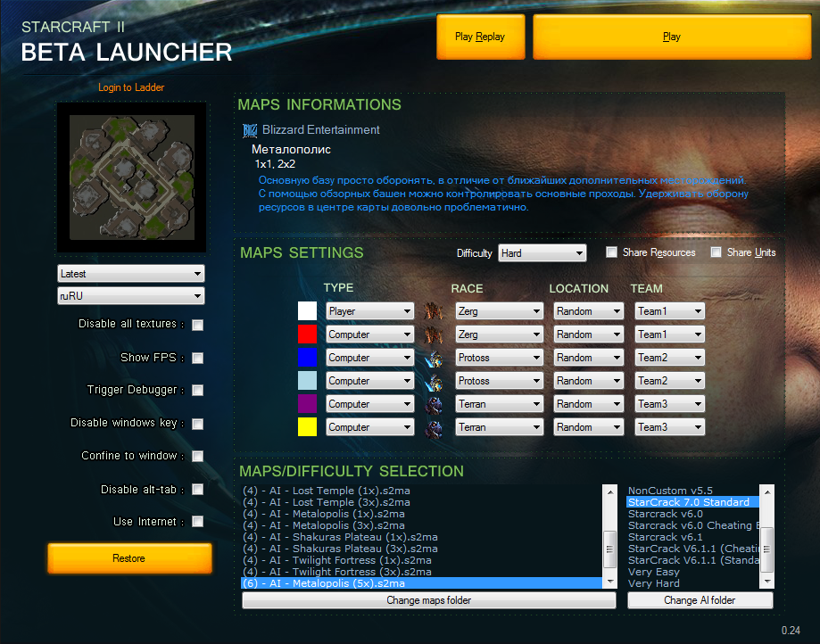Choose the NonCustom v5.5 AI

tap(692, 491)
